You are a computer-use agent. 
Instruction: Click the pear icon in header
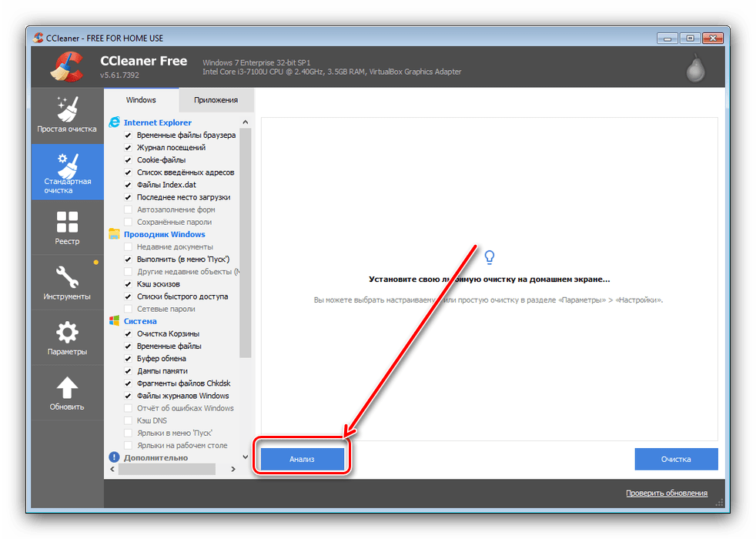pyautogui.click(x=696, y=69)
